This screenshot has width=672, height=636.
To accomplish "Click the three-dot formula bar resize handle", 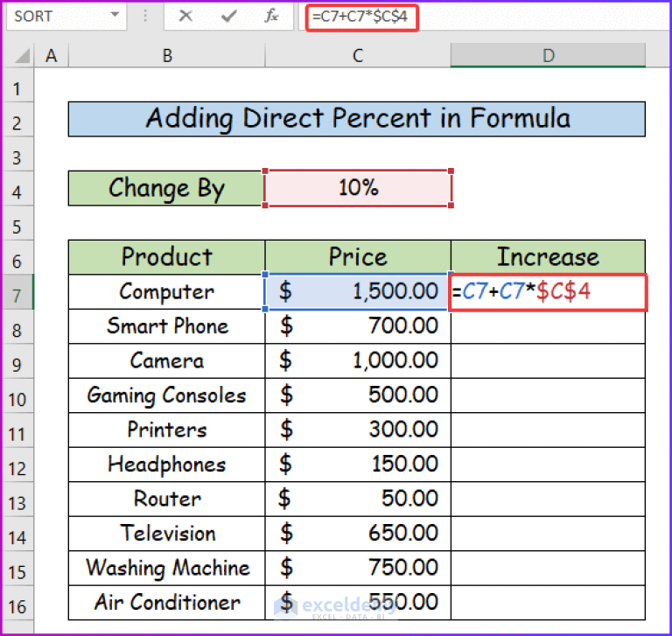I will point(145,17).
